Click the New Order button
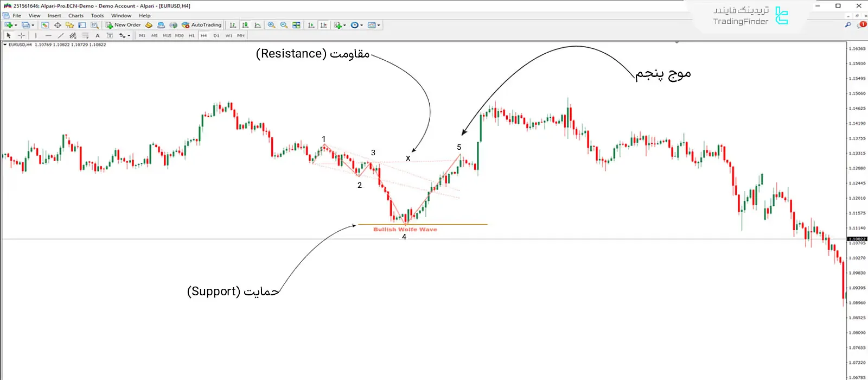Screen dimensions: 868x380 (x=123, y=25)
